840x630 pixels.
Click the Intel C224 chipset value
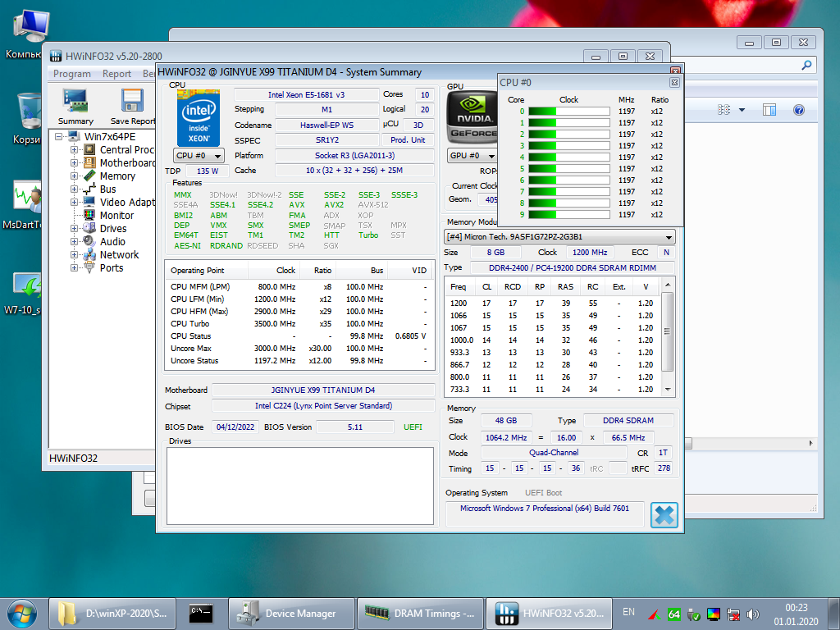[323, 406]
